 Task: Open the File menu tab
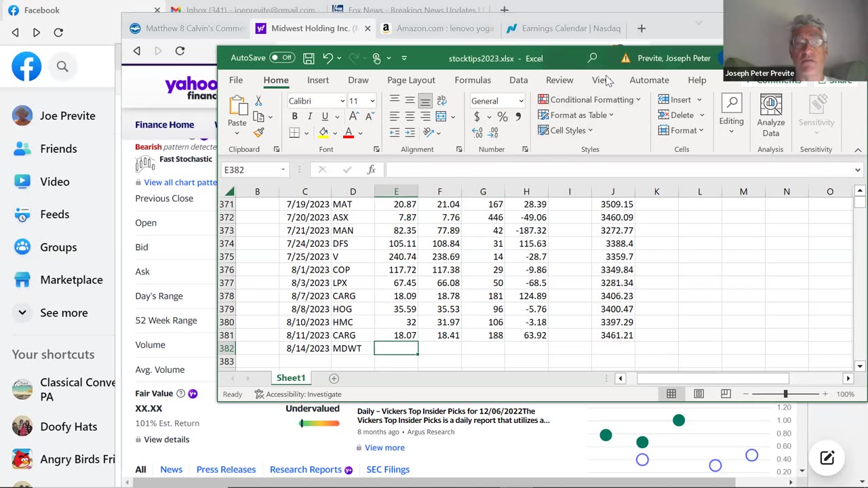click(236, 80)
